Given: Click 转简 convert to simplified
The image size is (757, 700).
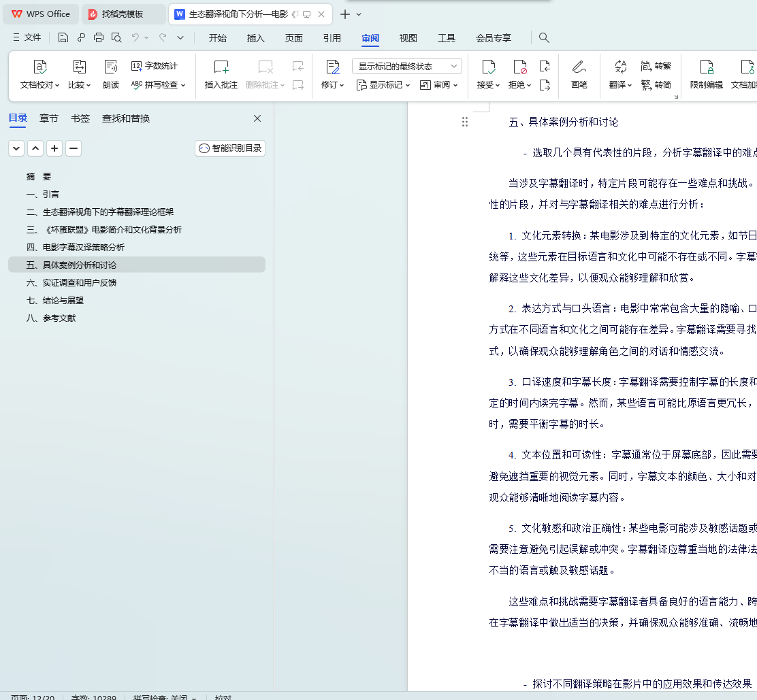Looking at the screenshot, I should (656, 85).
